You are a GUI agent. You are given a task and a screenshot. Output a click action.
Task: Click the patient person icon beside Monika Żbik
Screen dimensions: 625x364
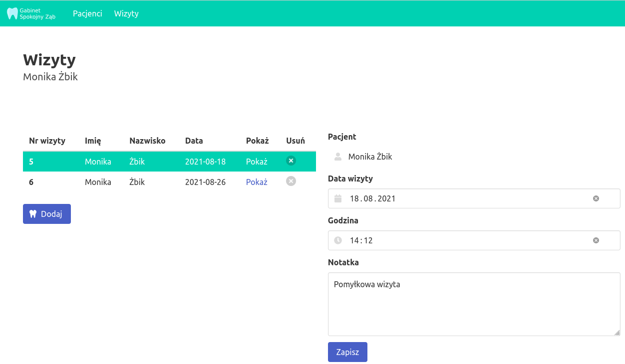pos(338,157)
